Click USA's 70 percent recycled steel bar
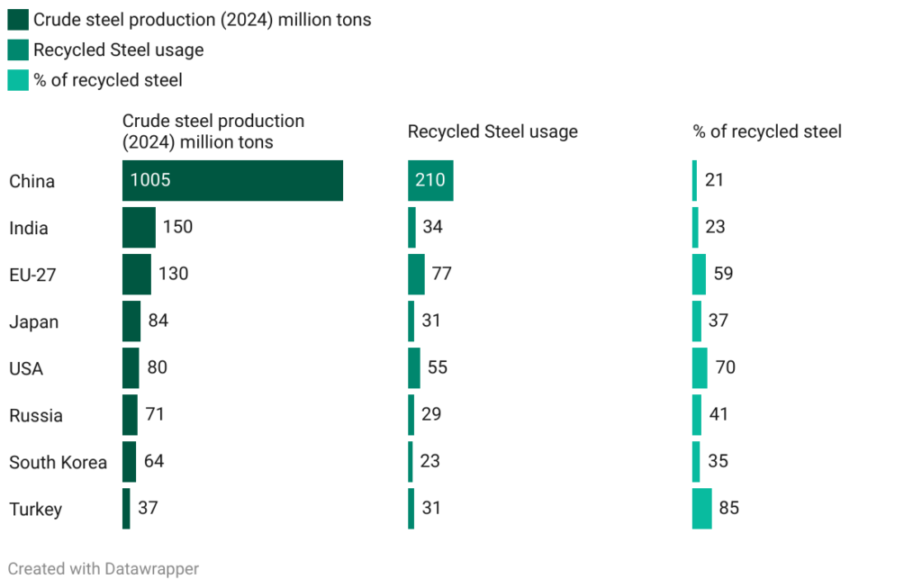The height and width of the screenshot is (588, 922). [x=700, y=368]
